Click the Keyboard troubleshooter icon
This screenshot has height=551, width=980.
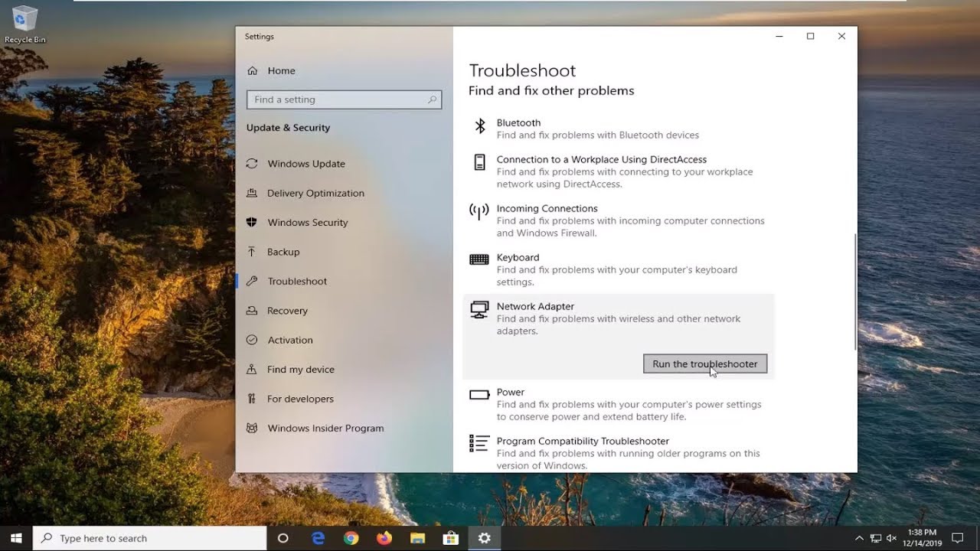[x=479, y=259]
